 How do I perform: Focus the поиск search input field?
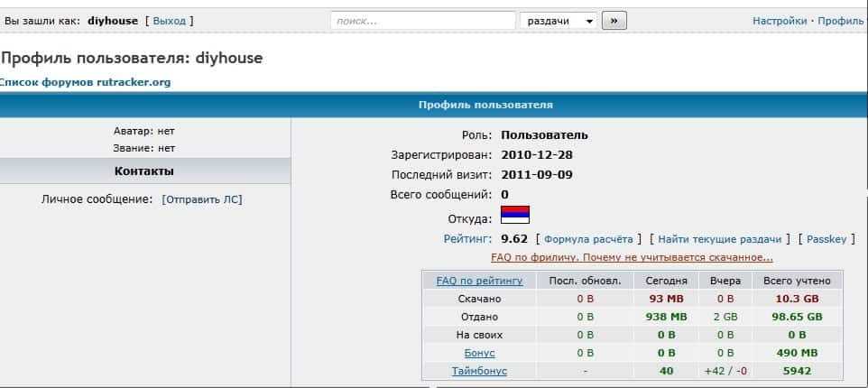pyautogui.click(x=423, y=21)
